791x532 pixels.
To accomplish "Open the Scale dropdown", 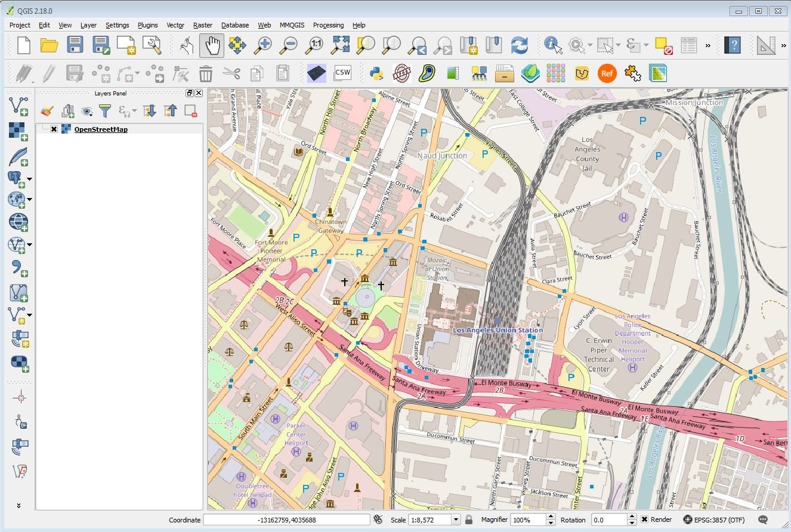I will (456, 520).
